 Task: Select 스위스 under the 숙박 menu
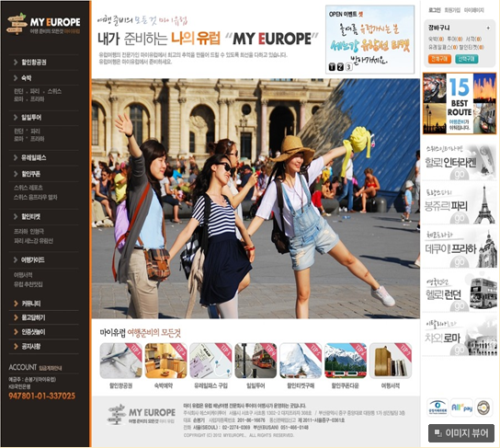[x=54, y=91]
